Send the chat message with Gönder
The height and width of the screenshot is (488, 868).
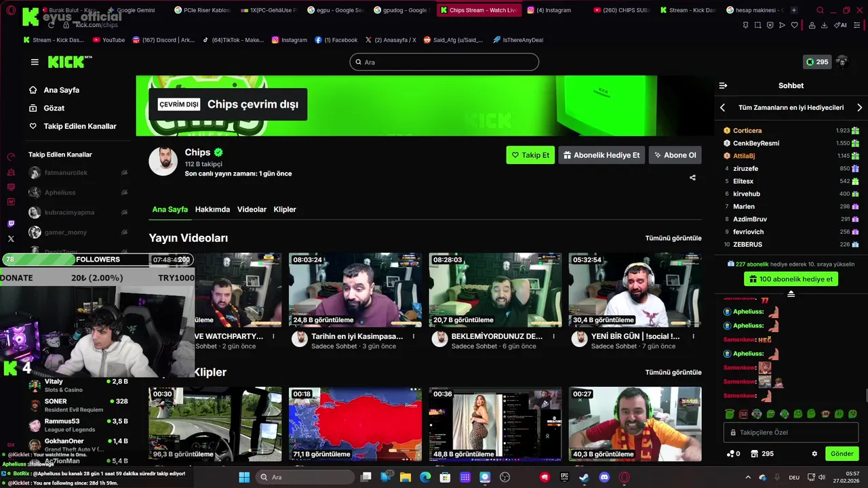click(x=842, y=453)
